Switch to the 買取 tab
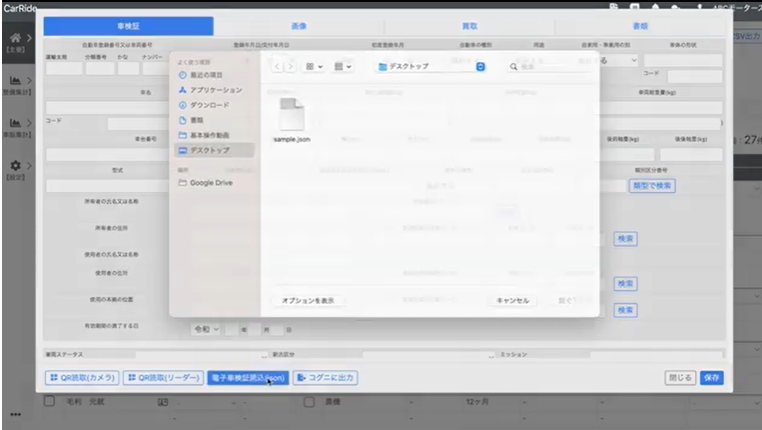 coord(470,26)
